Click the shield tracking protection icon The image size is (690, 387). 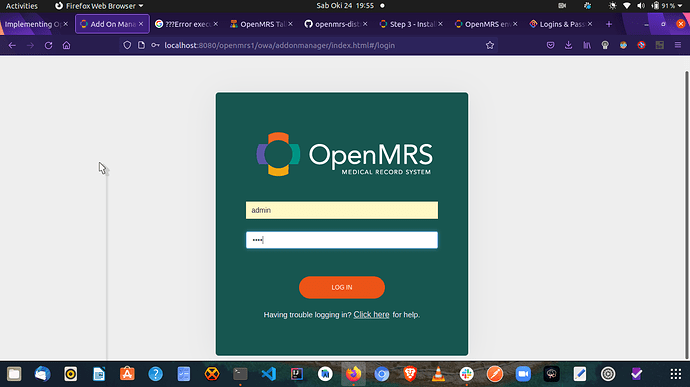click(x=127, y=45)
